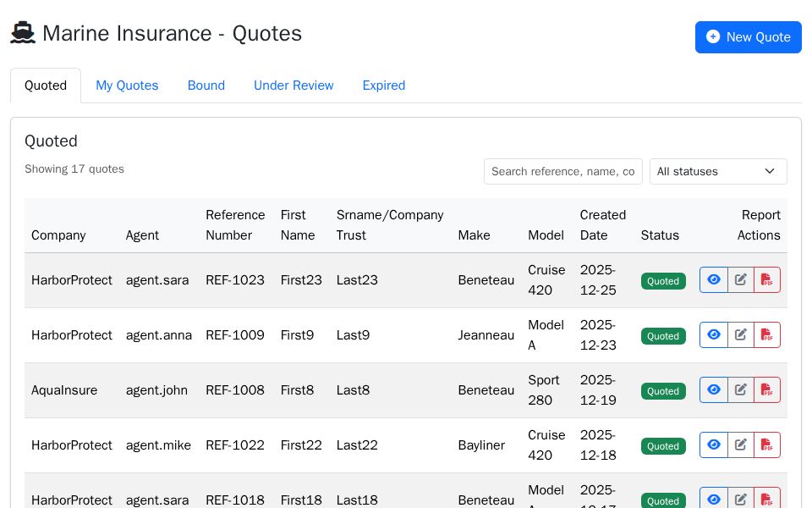Click the ship icon beside the page title

pos(22,34)
